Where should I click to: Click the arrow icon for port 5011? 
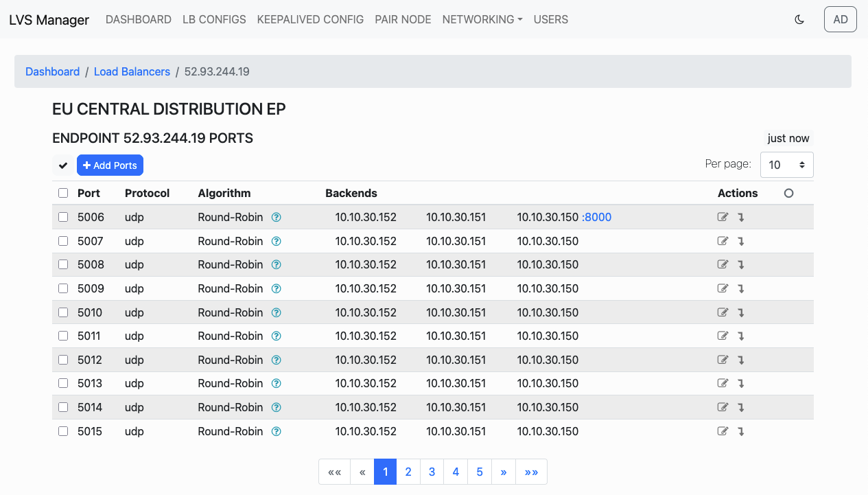point(741,336)
